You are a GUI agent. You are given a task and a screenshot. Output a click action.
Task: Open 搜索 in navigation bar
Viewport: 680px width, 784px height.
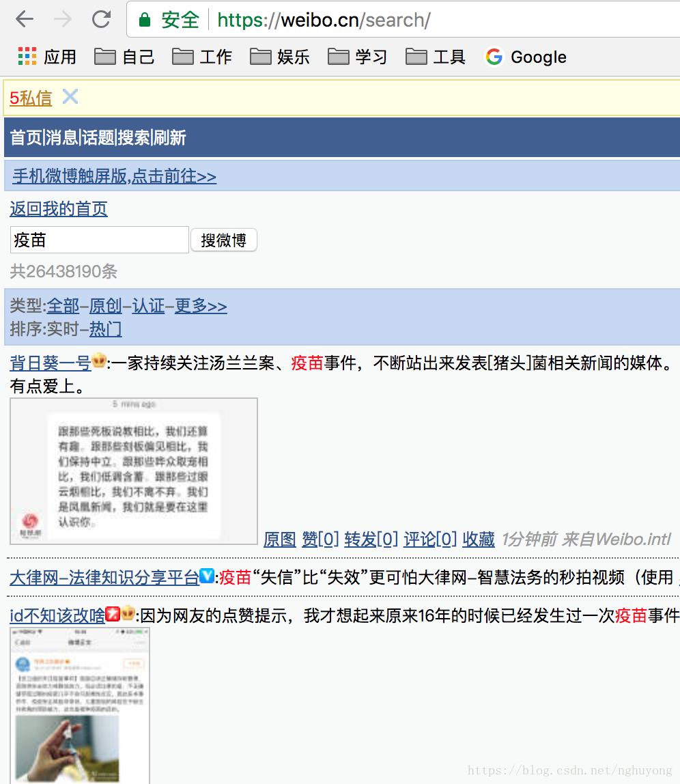point(134,137)
